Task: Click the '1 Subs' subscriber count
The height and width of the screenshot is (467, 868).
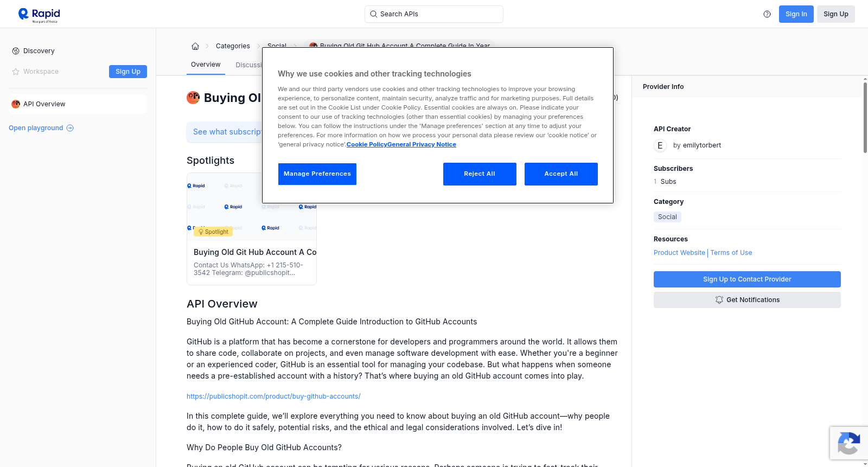Action: (665, 182)
